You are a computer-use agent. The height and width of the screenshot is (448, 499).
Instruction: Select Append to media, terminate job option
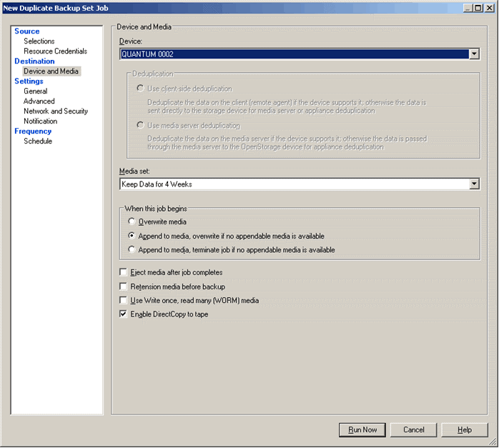tap(131, 250)
